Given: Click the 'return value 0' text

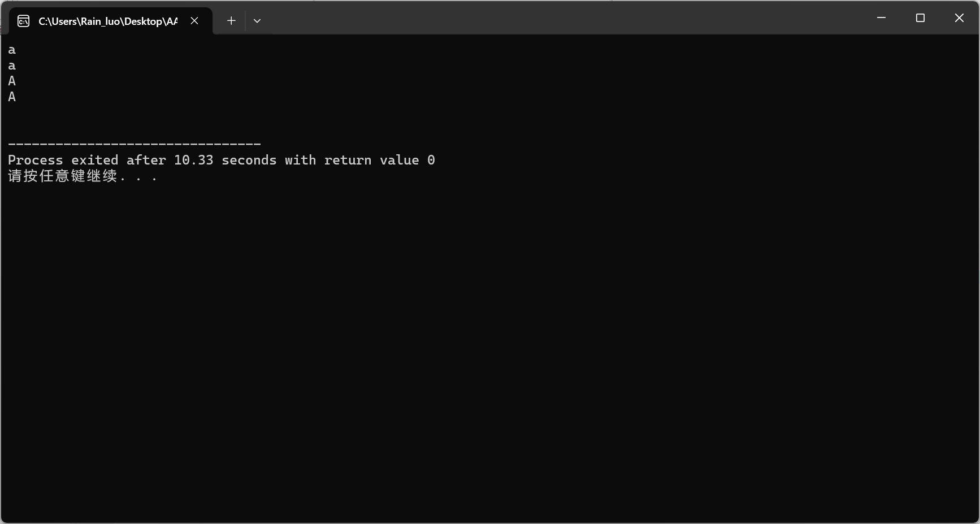Looking at the screenshot, I should (x=380, y=160).
